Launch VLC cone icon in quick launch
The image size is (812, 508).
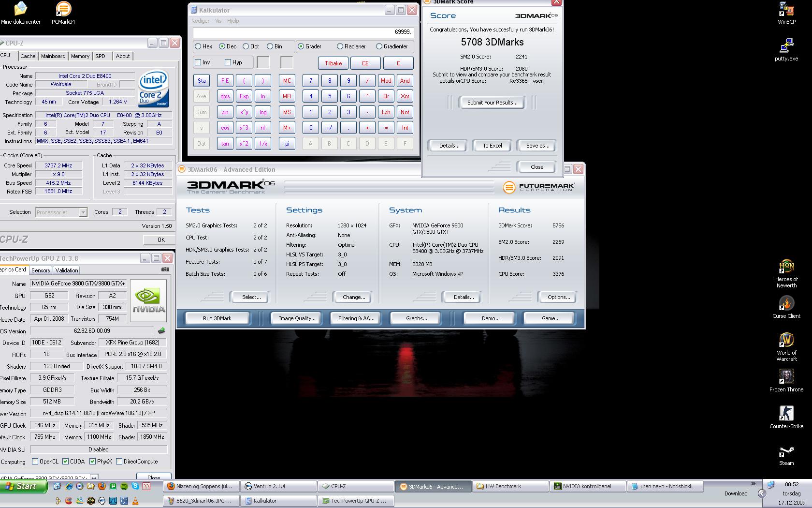[x=135, y=501]
